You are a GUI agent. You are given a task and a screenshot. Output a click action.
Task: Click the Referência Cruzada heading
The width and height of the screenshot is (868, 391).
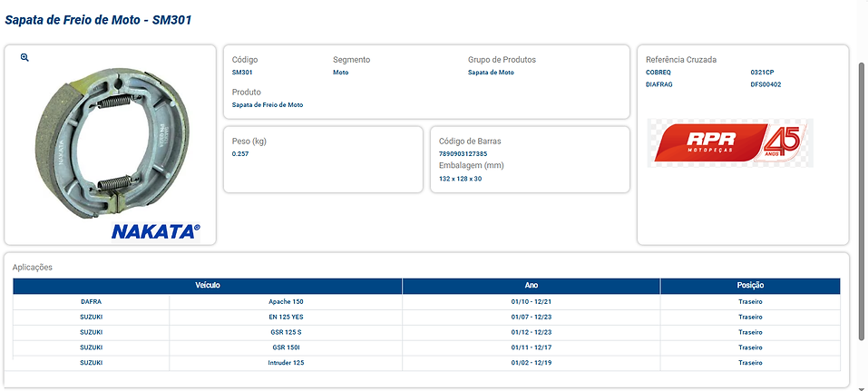681,60
